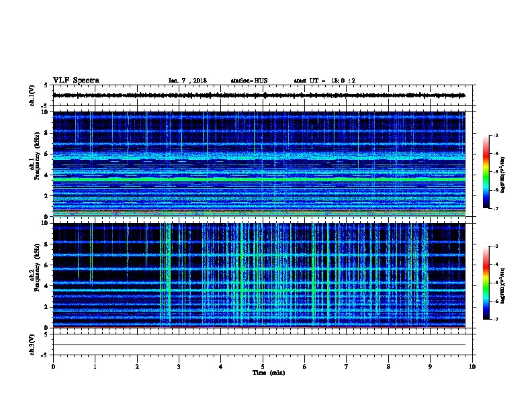
Task: Click the "5" tick on time axis
Action: point(263,367)
